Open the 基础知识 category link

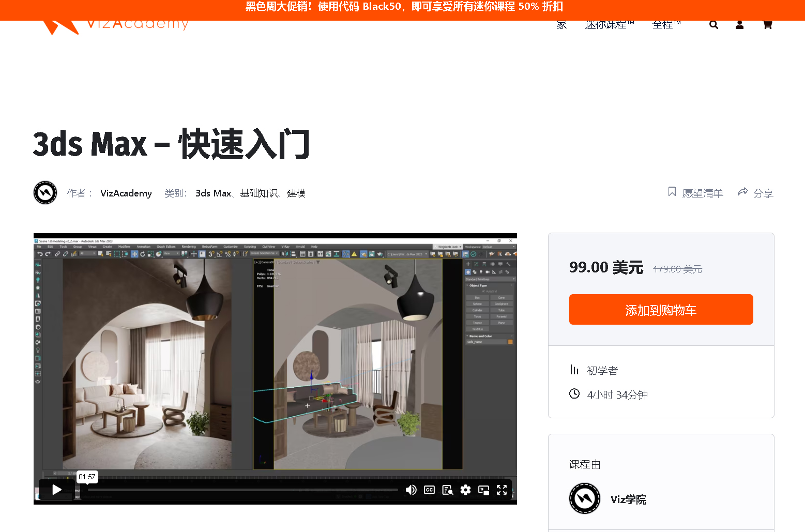[259, 193]
